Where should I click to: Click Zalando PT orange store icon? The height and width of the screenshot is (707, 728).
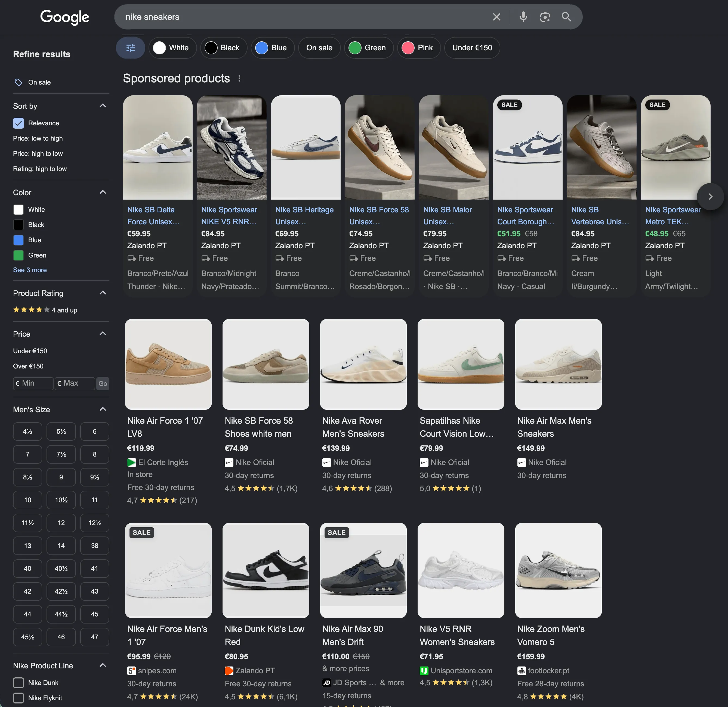[229, 671]
